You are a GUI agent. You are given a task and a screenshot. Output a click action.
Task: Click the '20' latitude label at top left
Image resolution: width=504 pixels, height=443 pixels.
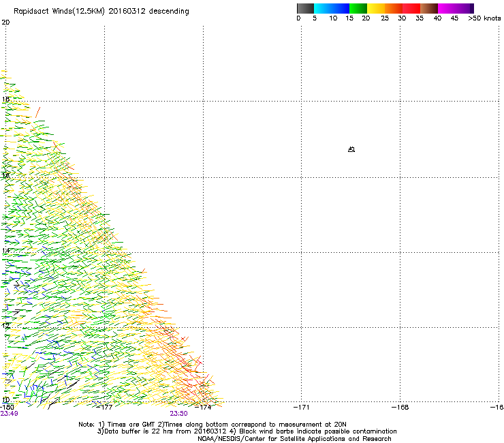coord(5,22)
